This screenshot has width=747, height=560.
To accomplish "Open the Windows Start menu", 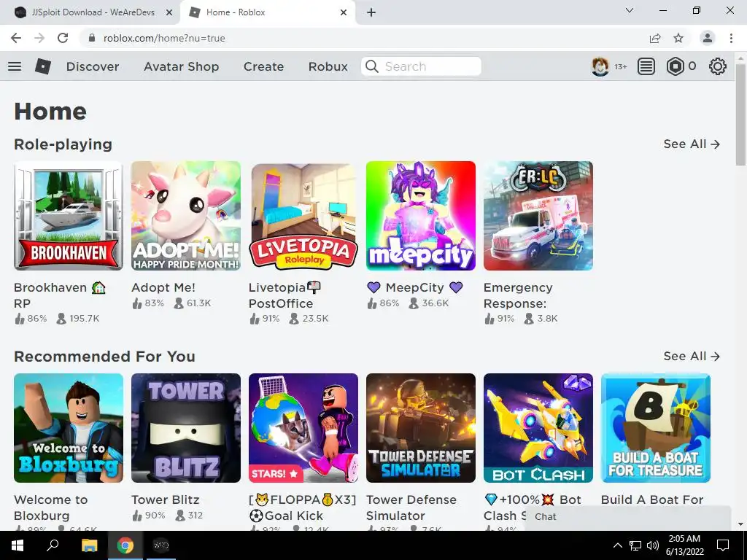I will 18,545.
